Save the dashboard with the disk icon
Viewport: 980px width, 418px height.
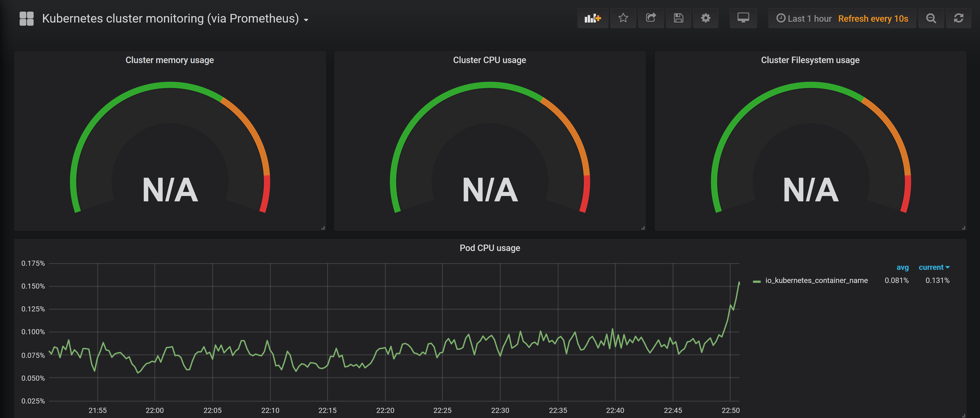pos(678,18)
